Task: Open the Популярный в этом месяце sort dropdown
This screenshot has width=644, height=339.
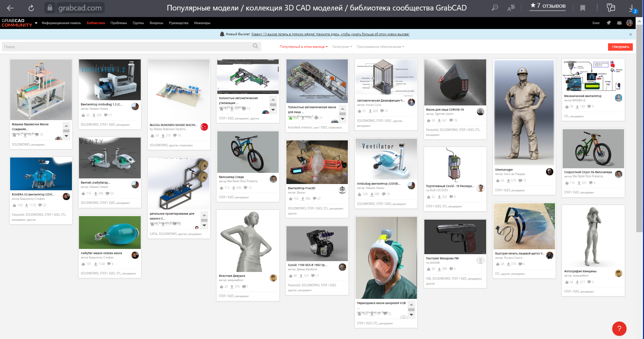Action: point(303,47)
